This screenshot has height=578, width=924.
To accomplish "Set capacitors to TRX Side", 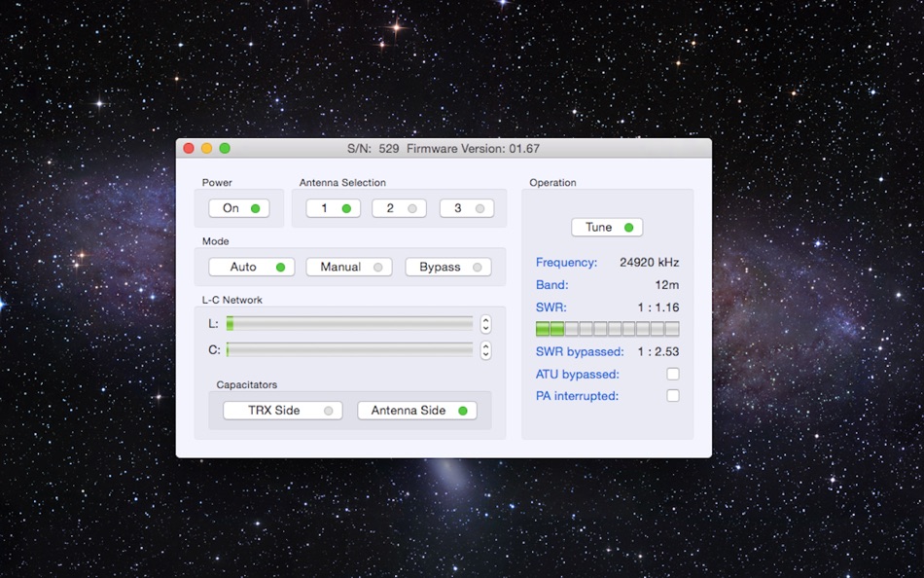I will (x=283, y=411).
